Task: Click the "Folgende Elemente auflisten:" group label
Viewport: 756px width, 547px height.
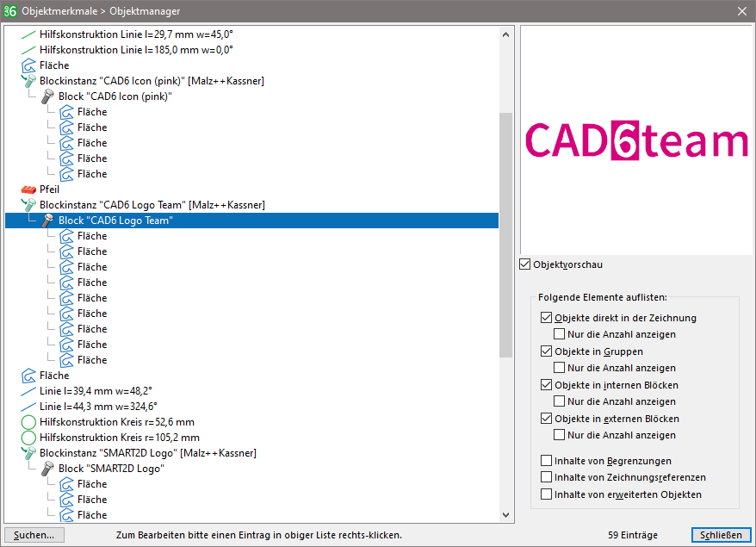Action: [602, 297]
